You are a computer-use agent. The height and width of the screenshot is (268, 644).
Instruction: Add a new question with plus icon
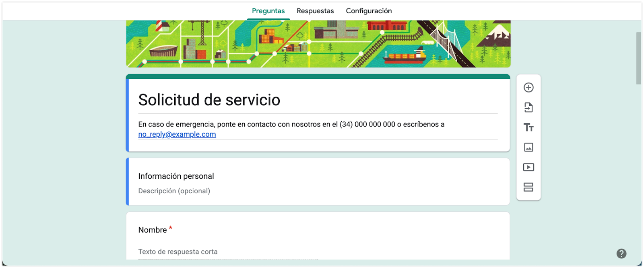tap(528, 88)
